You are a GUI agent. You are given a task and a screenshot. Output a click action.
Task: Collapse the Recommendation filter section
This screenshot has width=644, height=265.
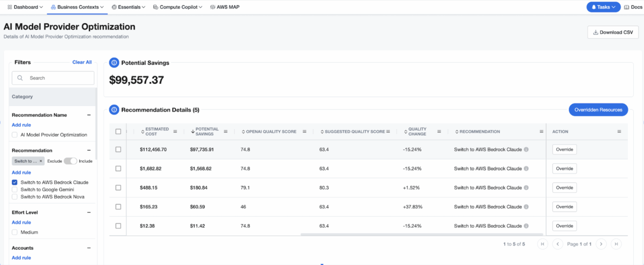coord(89,150)
